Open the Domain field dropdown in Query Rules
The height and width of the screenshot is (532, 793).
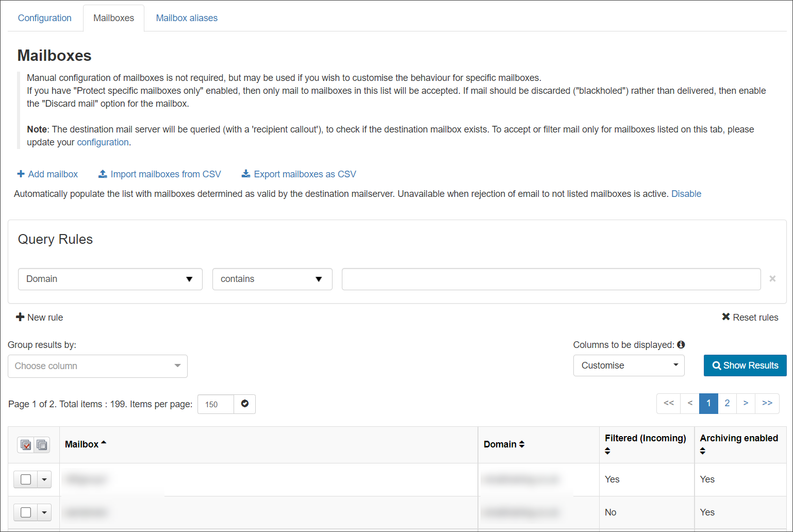pos(110,279)
